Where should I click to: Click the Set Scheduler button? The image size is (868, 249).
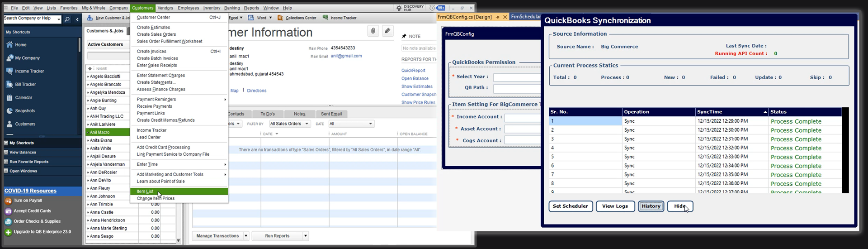tap(571, 206)
